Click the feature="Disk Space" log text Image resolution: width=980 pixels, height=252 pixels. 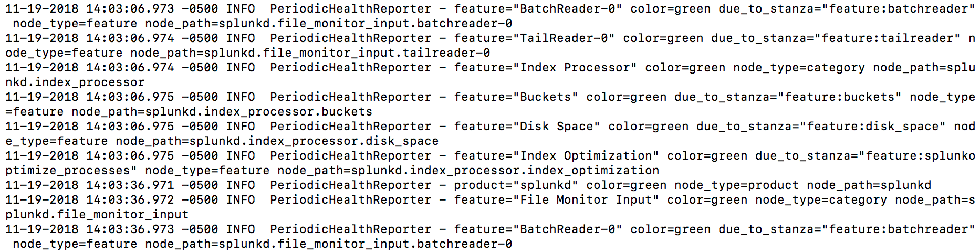coord(527,127)
